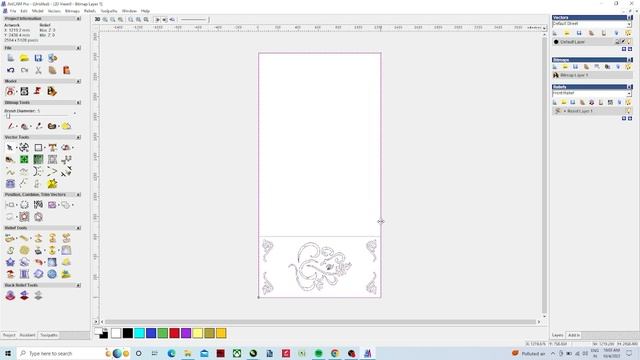Select Paint brush tool in Bitmap Tools
This screenshot has height=360, width=640.
pyautogui.click(x=11, y=126)
